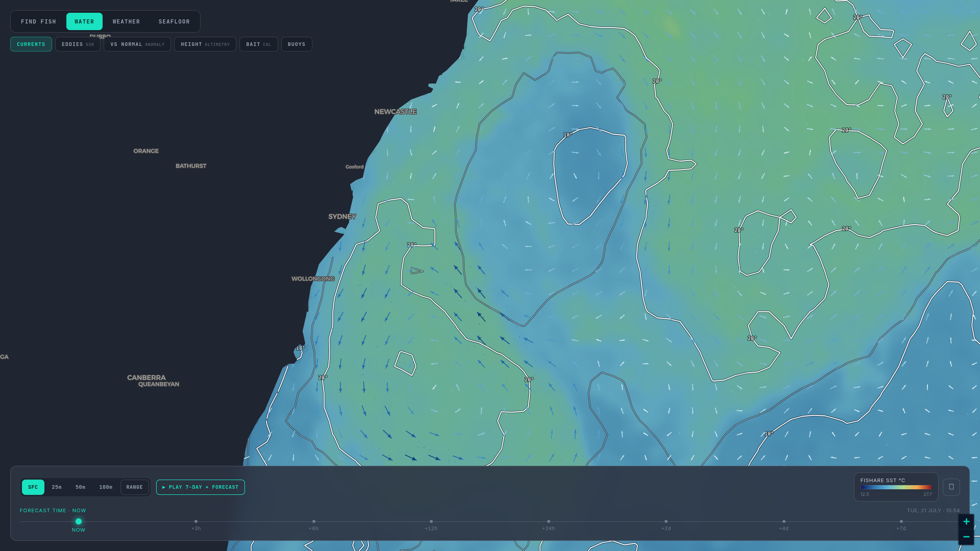Select the +24h forecast marker

point(549,521)
